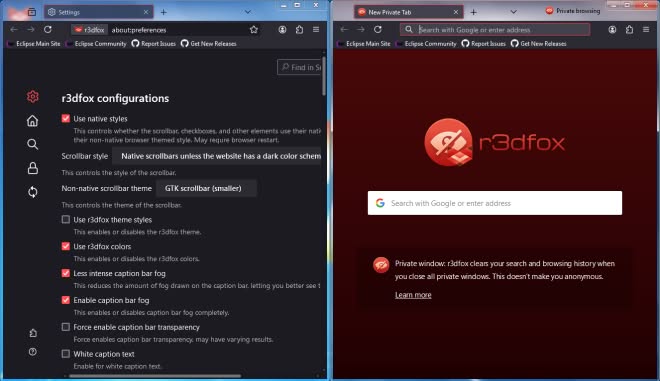Focus the private window address bar

495,29
